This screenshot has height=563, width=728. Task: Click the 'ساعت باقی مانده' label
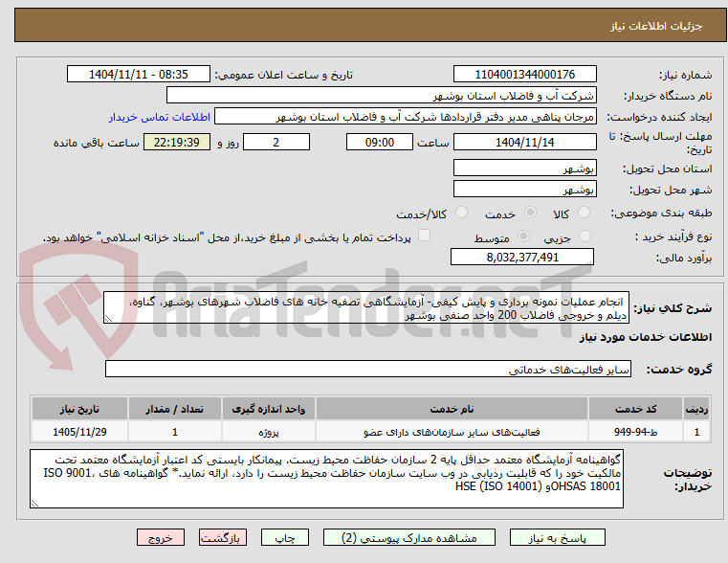tap(96, 143)
